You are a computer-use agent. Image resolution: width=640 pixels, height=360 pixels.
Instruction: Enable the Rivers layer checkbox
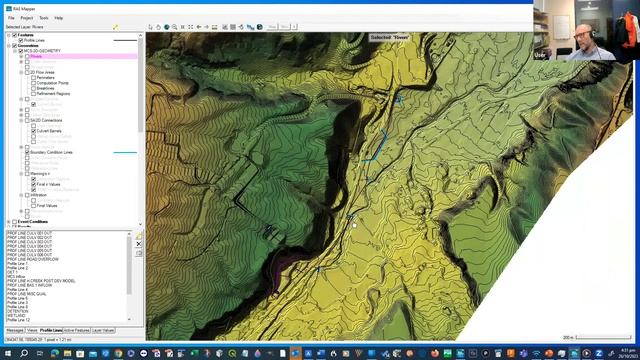point(27,56)
